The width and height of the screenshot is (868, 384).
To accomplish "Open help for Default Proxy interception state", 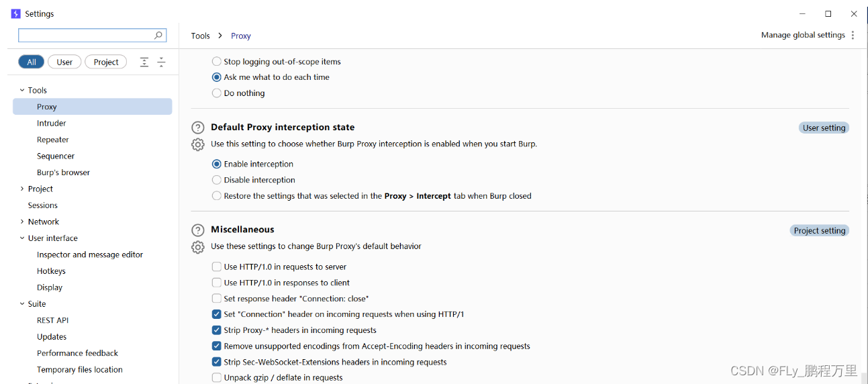I will point(198,128).
